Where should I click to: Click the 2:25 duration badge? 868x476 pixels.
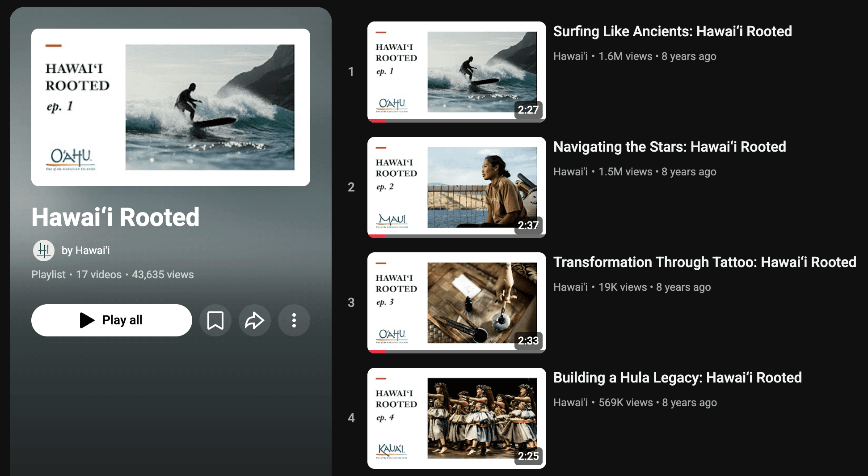528,456
